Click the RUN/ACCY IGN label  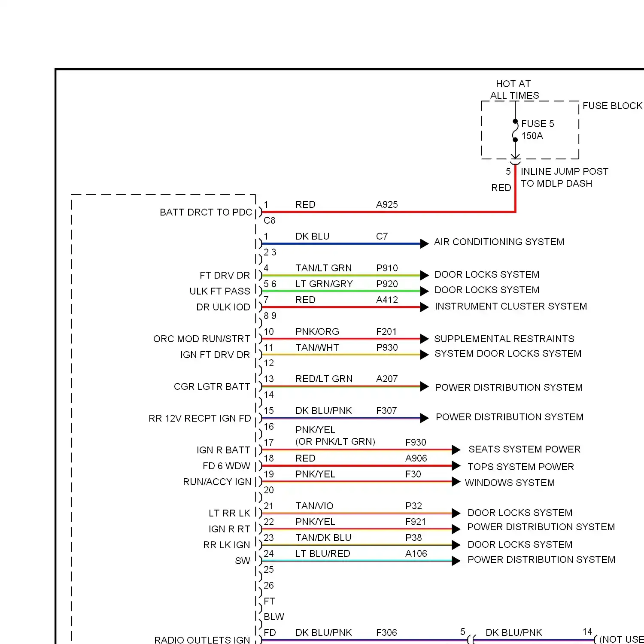point(217,482)
